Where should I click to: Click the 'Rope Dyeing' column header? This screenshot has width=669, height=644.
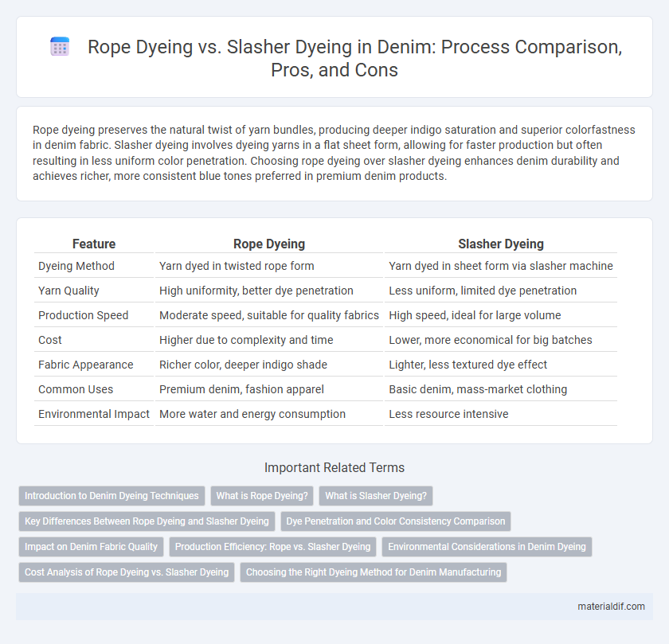(x=269, y=244)
